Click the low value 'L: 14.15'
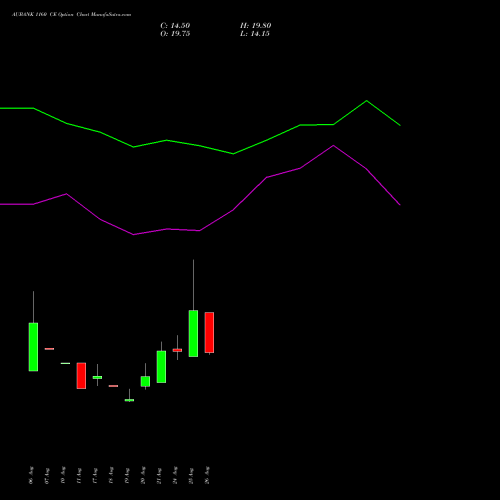 255,34
